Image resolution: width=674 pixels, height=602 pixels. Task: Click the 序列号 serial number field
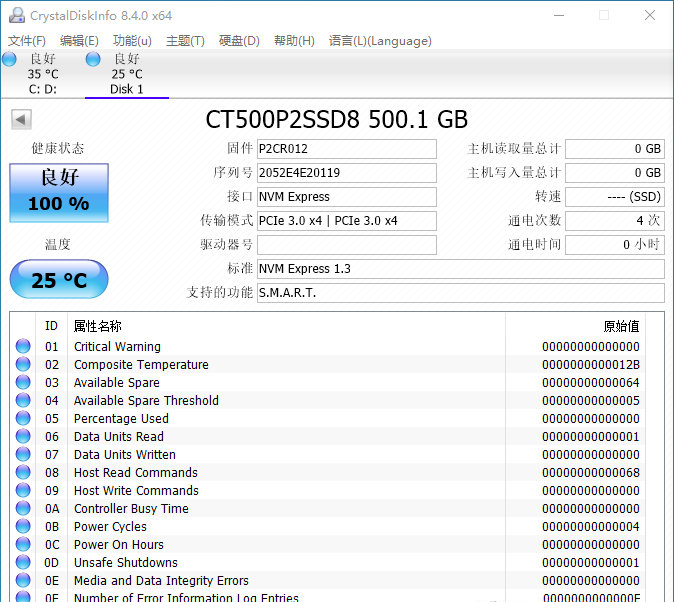[x=346, y=173]
